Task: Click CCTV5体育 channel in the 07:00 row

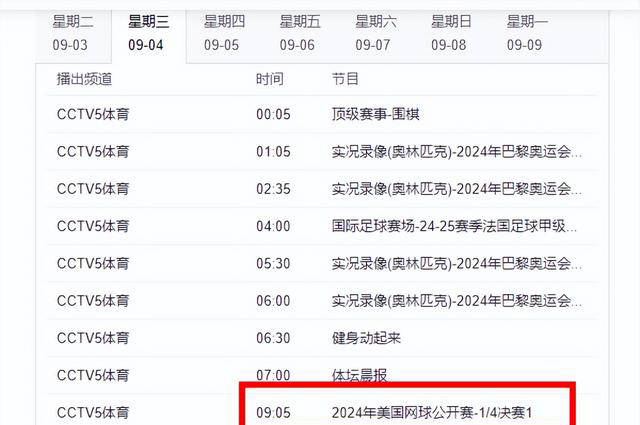Action: (x=93, y=375)
